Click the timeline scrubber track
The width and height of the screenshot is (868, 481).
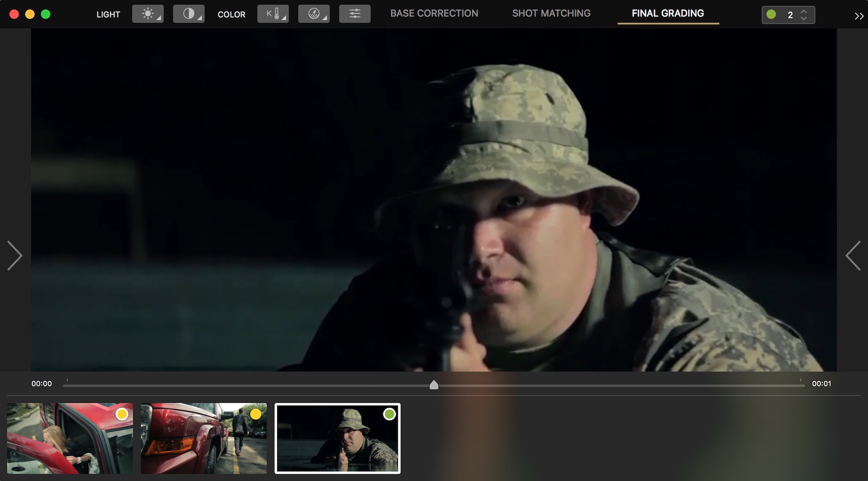[434, 386]
